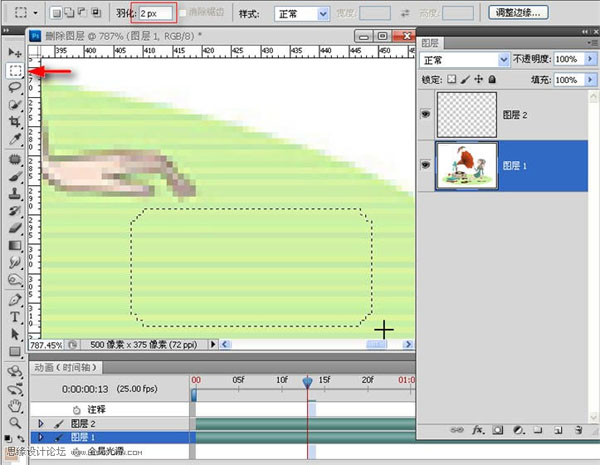Select the Horizontal Type tool
Screen dimensions: 600x465
(14, 317)
